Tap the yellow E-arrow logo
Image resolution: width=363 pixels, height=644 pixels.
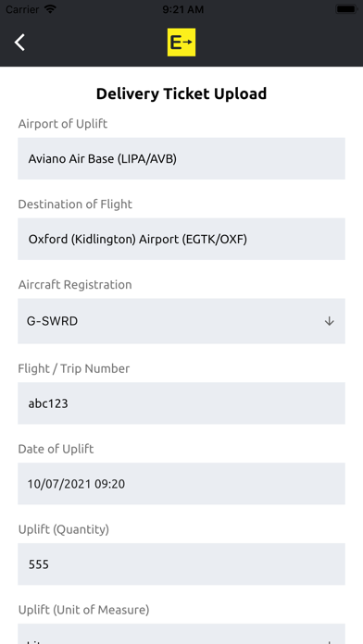[x=181, y=43]
